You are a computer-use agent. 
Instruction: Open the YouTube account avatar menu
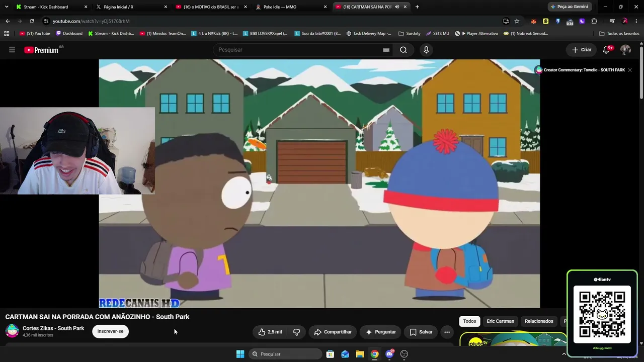coord(625,50)
